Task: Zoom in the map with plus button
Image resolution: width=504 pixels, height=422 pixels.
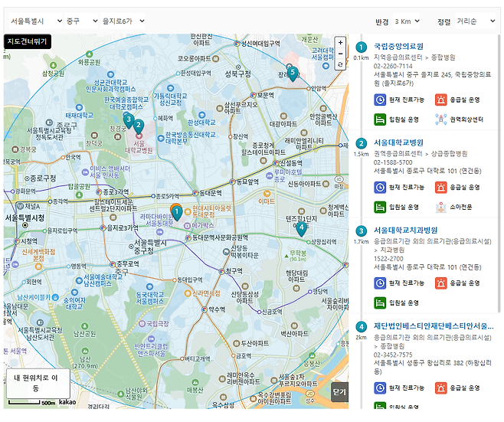Action: [x=340, y=43]
